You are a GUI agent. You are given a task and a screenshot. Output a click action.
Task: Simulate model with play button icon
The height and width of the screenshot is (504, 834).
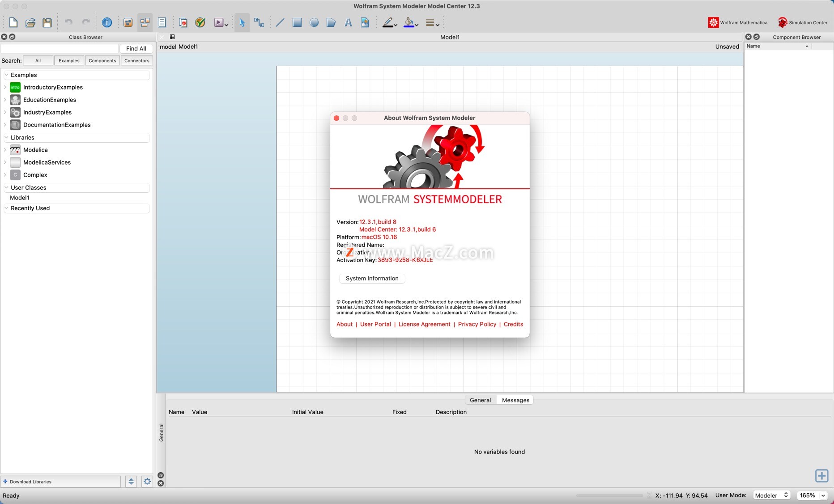click(218, 22)
